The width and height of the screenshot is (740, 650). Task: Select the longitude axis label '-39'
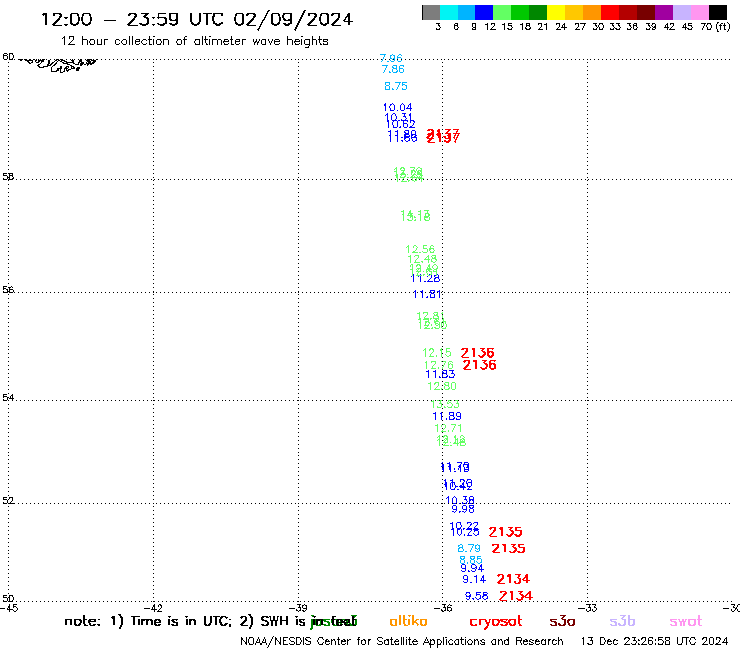(298, 608)
